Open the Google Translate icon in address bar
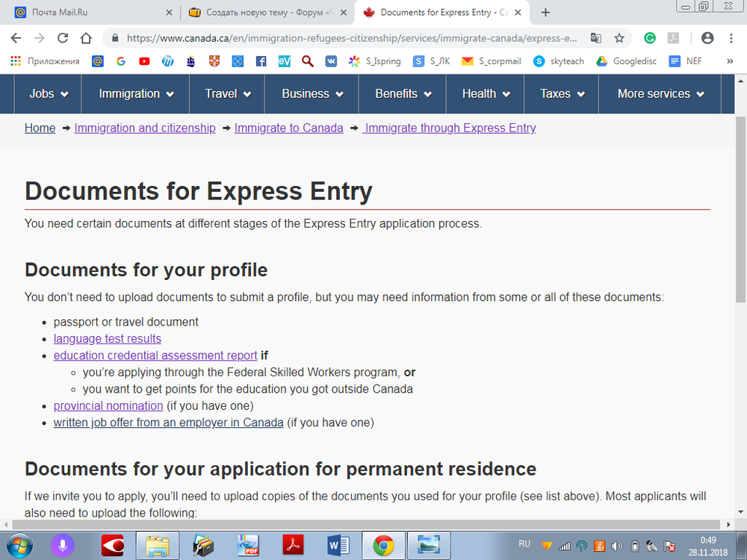 (595, 38)
